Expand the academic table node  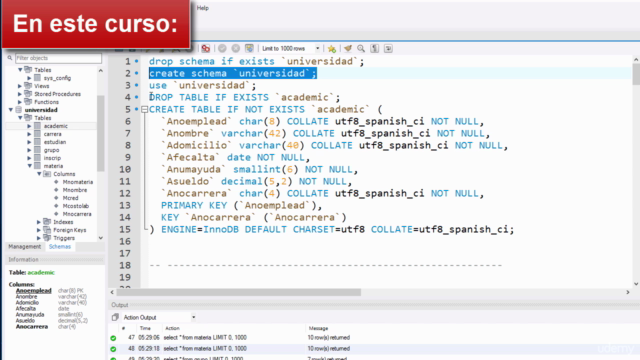click(29, 126)
